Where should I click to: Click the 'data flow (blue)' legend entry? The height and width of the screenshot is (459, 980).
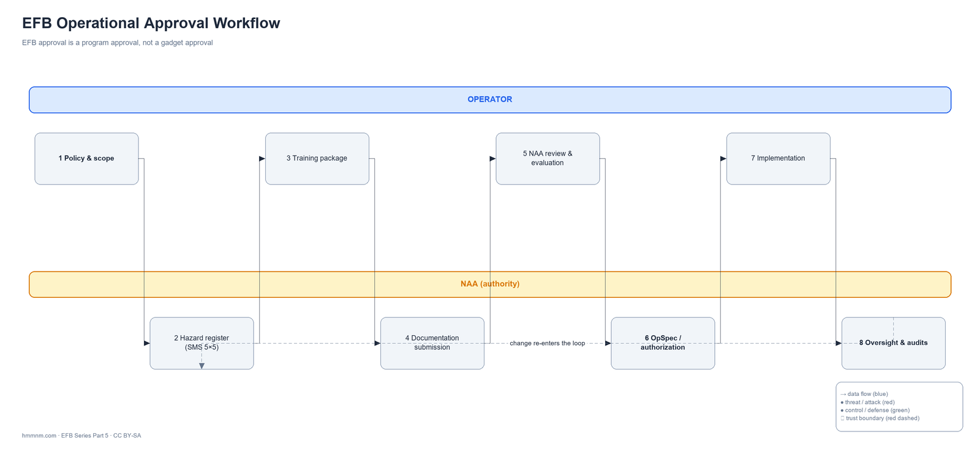pyautogui.click(x=864, y=394)
